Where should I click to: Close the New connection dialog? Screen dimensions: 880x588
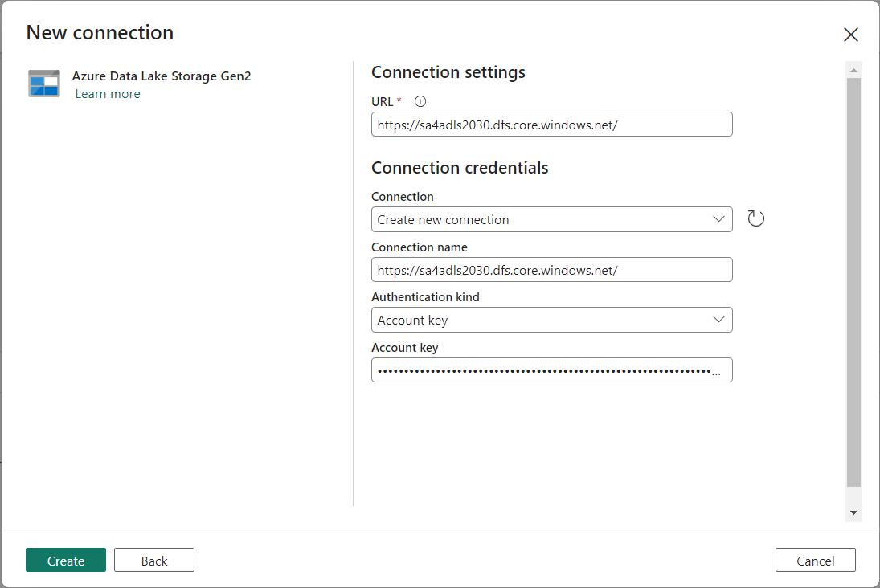coord(850,35)
